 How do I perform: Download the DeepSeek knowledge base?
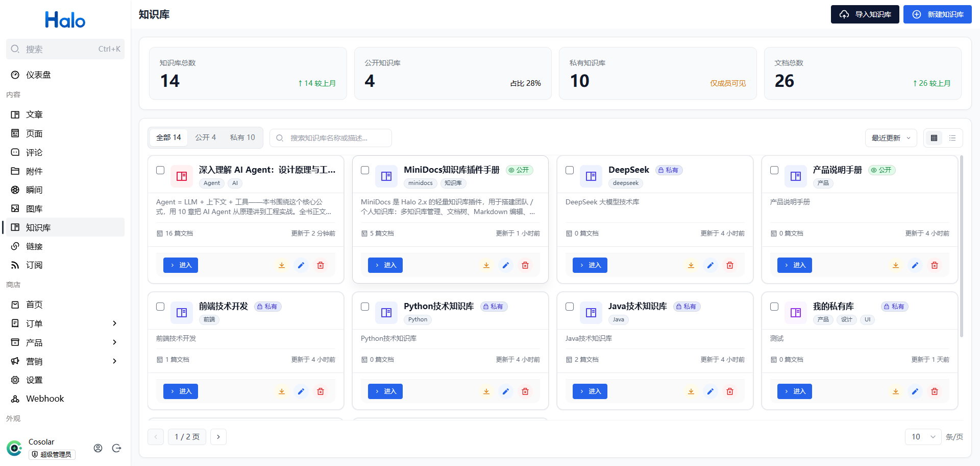(691, 265)
